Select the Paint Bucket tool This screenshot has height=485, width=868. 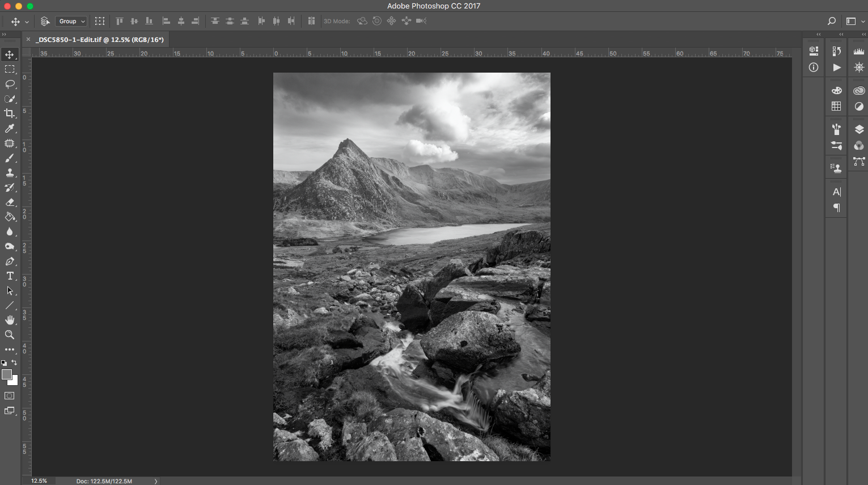tap(10, 217)
